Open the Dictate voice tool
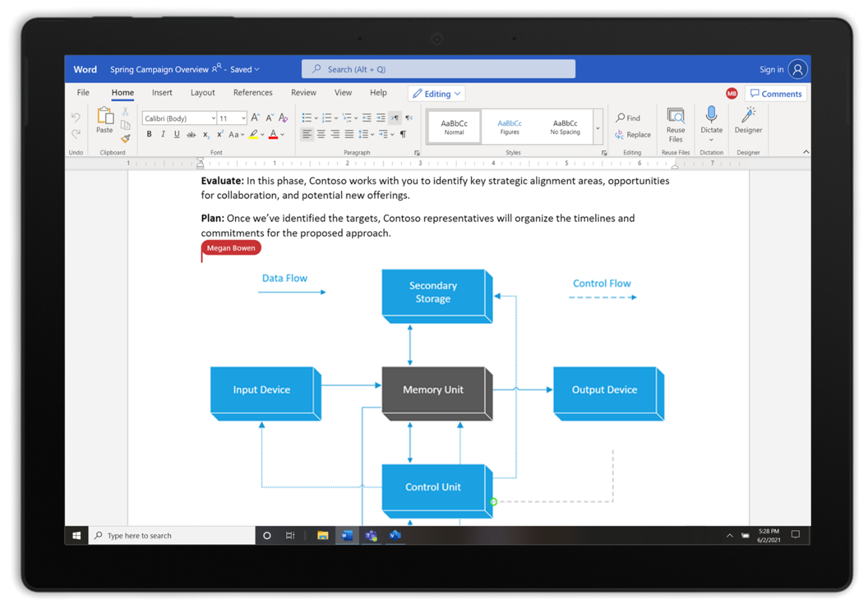This screenshot has height=604, width=868. (711, 121)
